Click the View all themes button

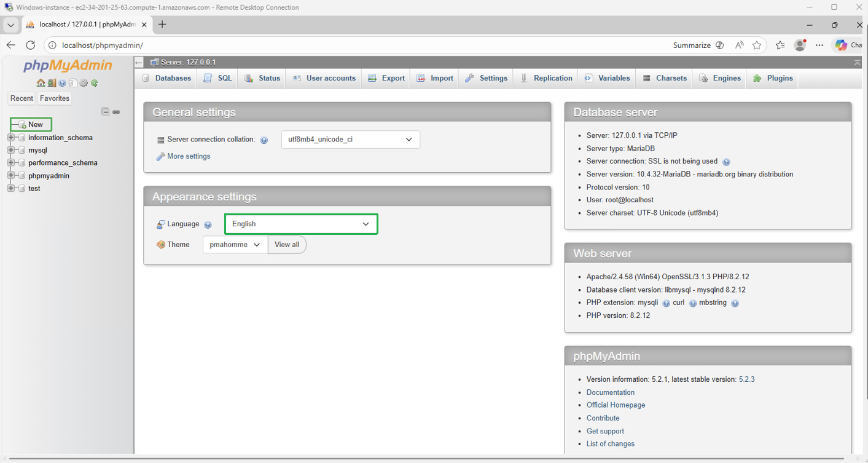(286, 244)
